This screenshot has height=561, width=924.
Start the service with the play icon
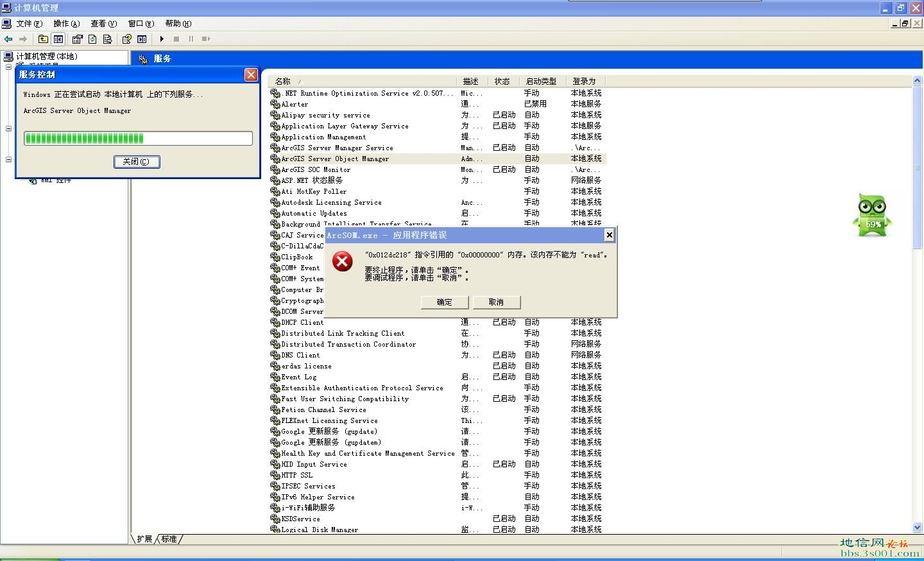[x=162, y=39]
